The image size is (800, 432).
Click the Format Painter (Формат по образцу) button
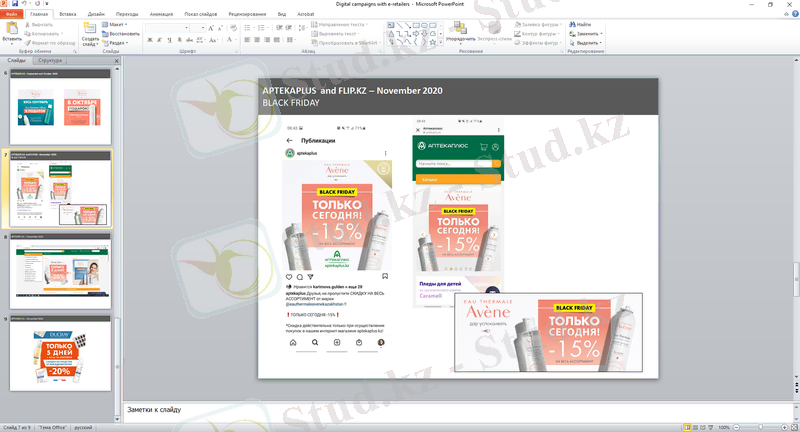(50, 43)
